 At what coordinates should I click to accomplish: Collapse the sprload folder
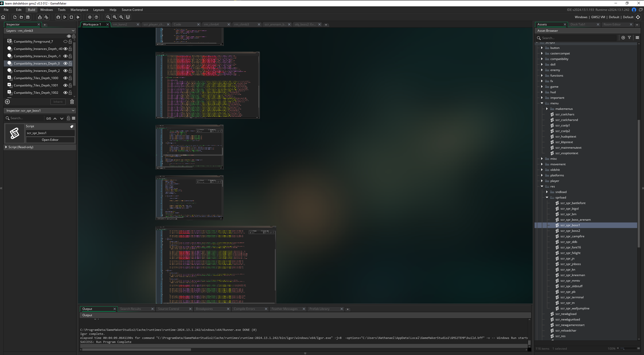(x=547, y=198)
